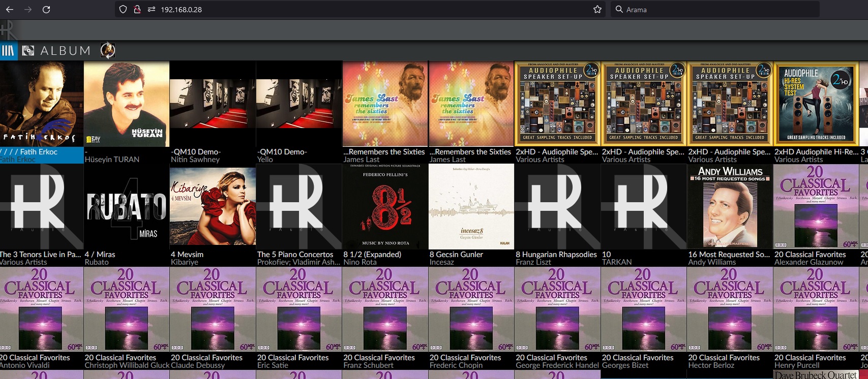Open The 5 Piano Concertos album
Image resolution: width=868 pixels, height=379 pixels.
(299, 207)
